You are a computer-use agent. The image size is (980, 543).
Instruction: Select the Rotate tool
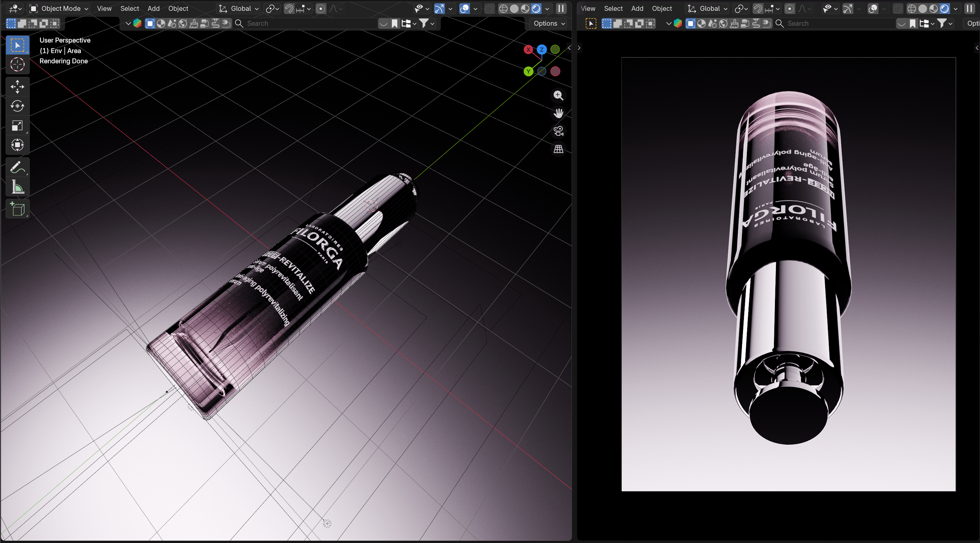coord(17,106)
